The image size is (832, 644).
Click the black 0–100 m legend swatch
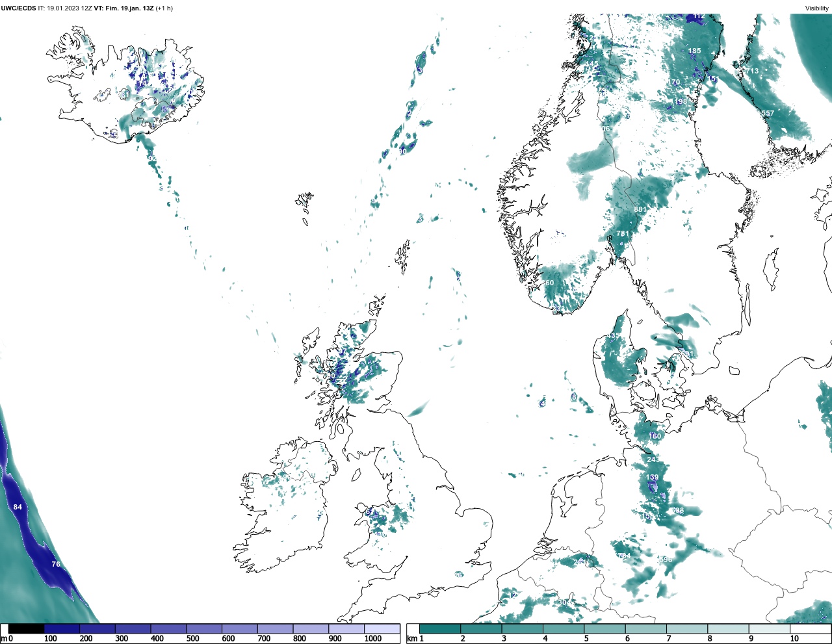pyautogui.click(x=26, y=629)
